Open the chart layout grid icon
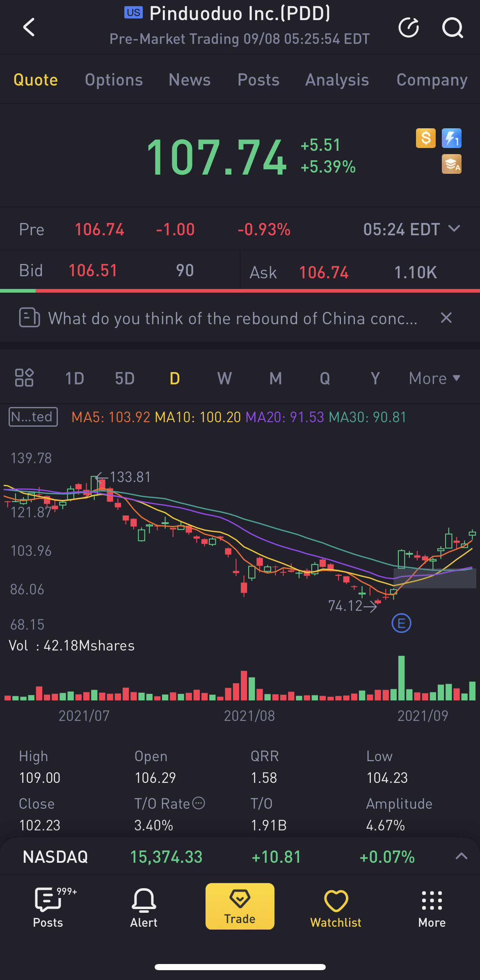 [x=24, y=377]
